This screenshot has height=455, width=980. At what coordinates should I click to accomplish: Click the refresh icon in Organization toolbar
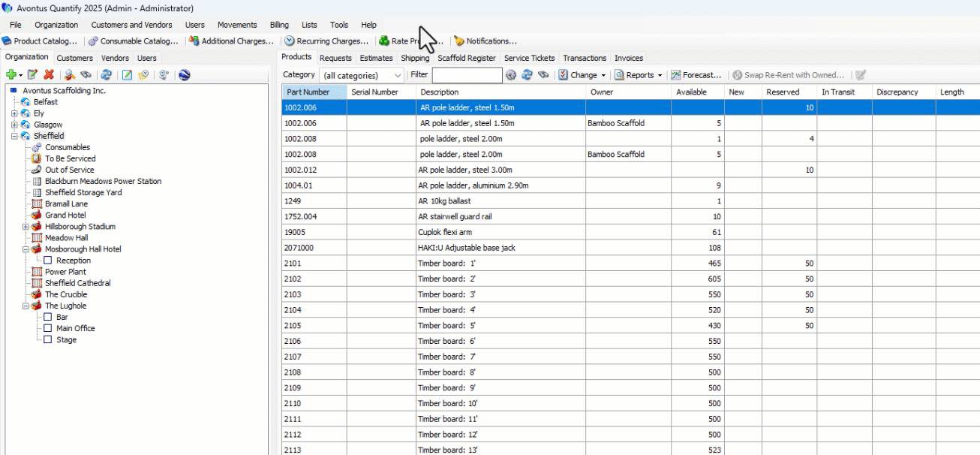pos(107,74)
